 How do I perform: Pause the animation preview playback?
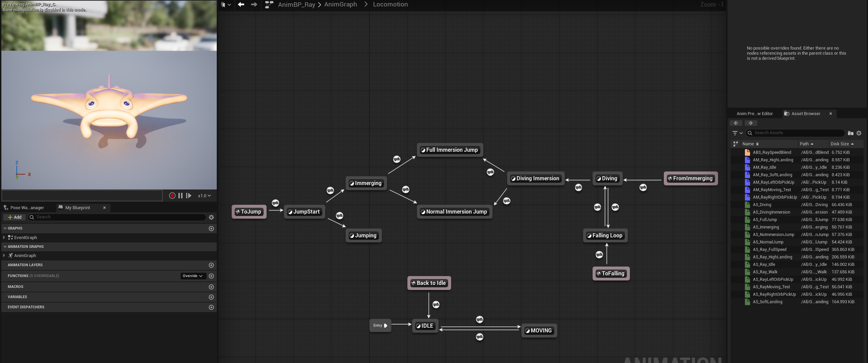coord(180,196)
